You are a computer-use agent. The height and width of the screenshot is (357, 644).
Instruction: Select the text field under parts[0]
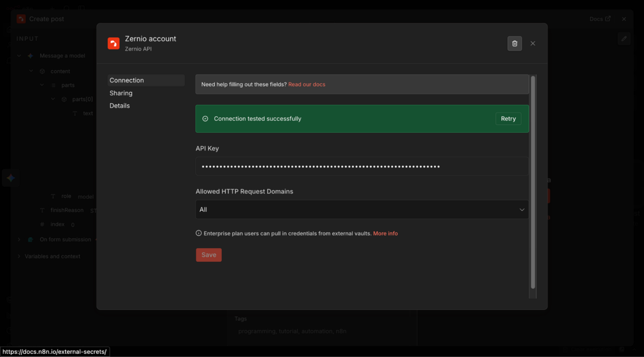(88, 113)
